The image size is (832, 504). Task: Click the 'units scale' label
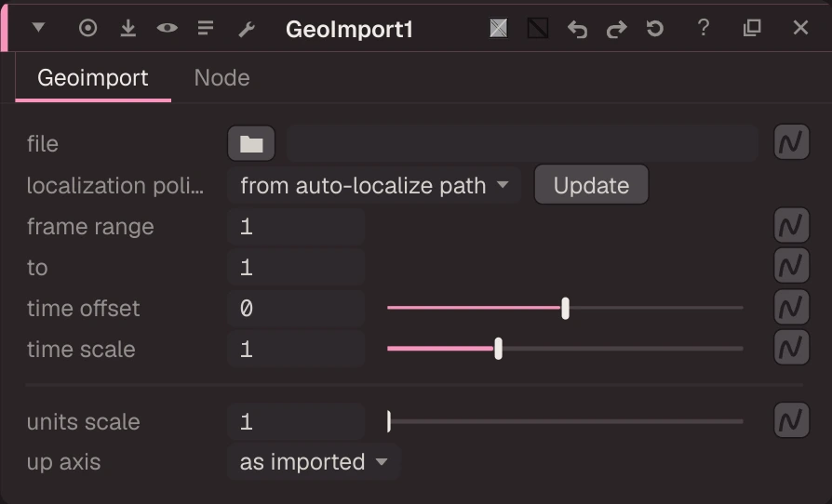[x=84, y=422]
